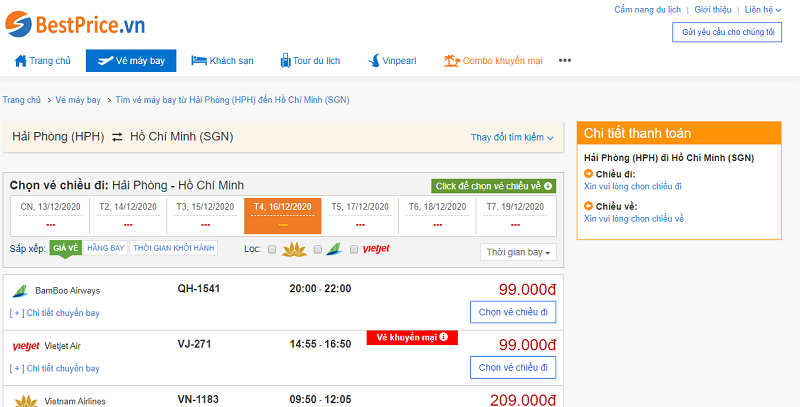Click the Chi tiết thanh toán header
Image resolution: width=800 pixels, height=407 pixels.
click(x=679, y=133)
